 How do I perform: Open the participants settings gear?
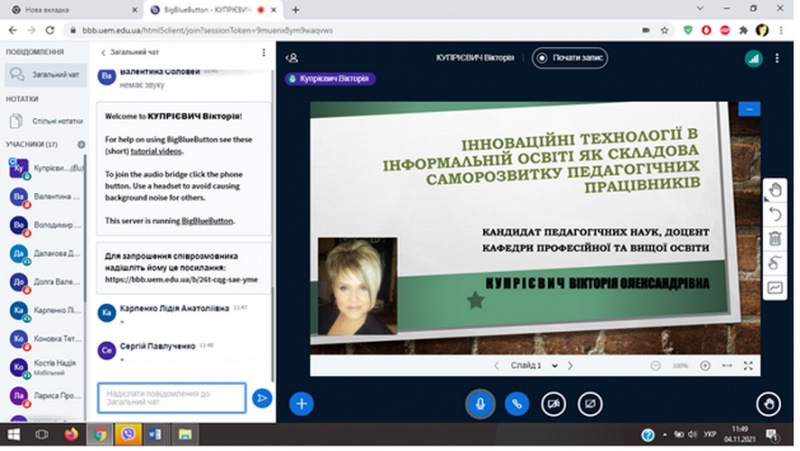click(81, 144)
